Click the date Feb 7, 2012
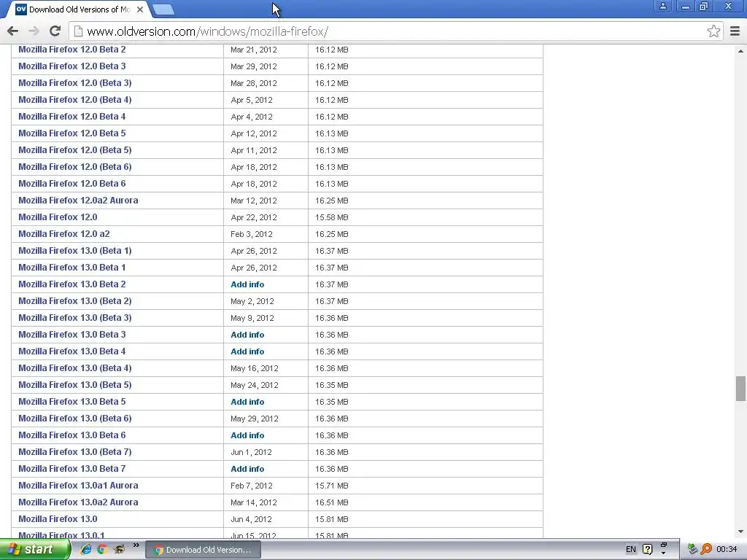 point(252,486)
